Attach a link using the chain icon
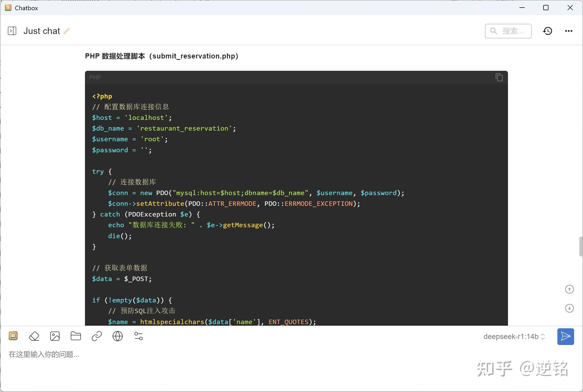This screenshot has height=392, width=583. [97, 336]
